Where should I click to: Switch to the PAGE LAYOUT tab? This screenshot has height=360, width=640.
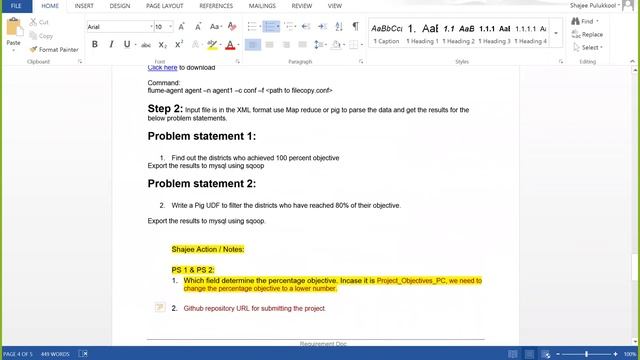click(x=164, y=6)
